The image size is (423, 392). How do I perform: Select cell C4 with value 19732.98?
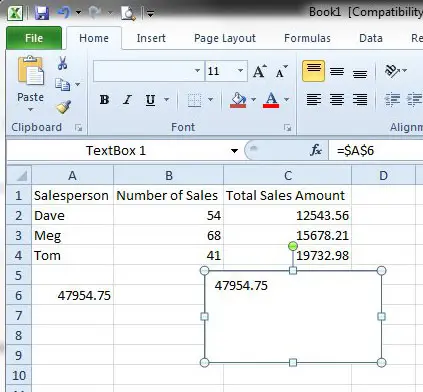click(x=288, y=256)
